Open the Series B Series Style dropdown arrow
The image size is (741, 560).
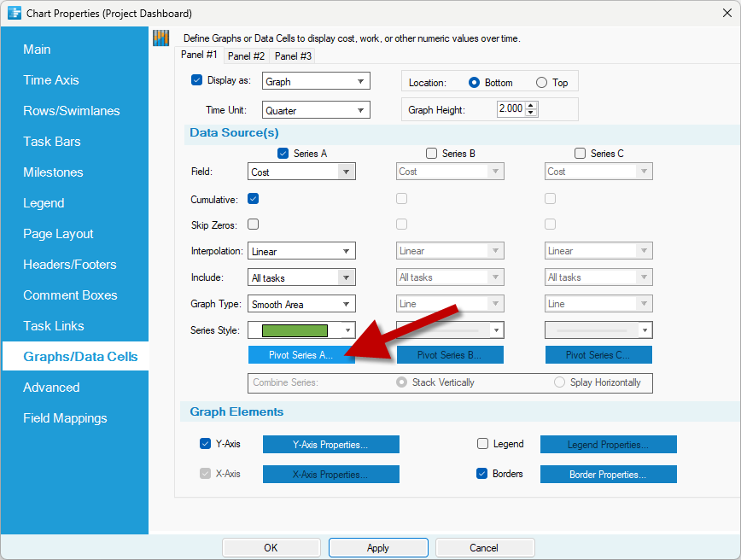pyautogui.click(x=496, y=330)
